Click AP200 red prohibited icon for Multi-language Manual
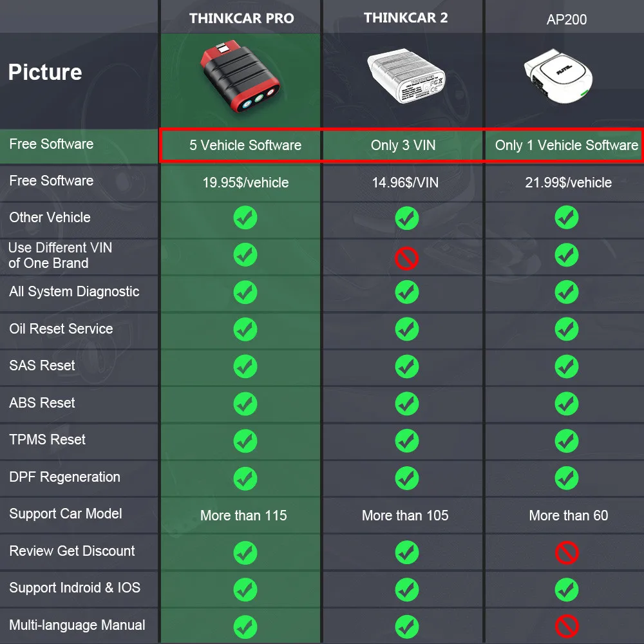 567,627
